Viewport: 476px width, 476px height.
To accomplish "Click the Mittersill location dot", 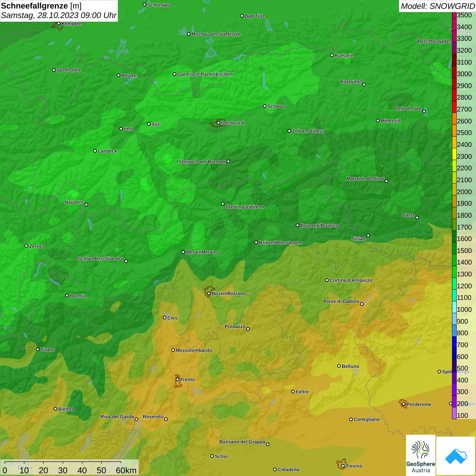I will 378,120.
